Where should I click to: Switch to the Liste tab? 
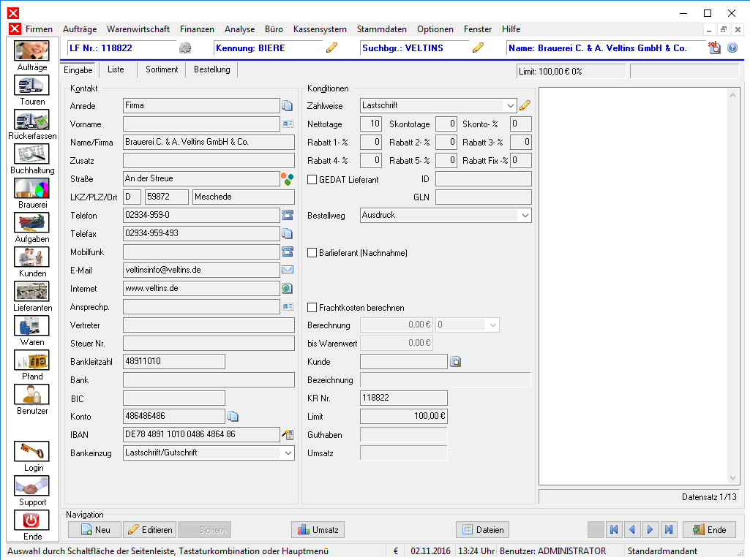click(x=116, y=69)
